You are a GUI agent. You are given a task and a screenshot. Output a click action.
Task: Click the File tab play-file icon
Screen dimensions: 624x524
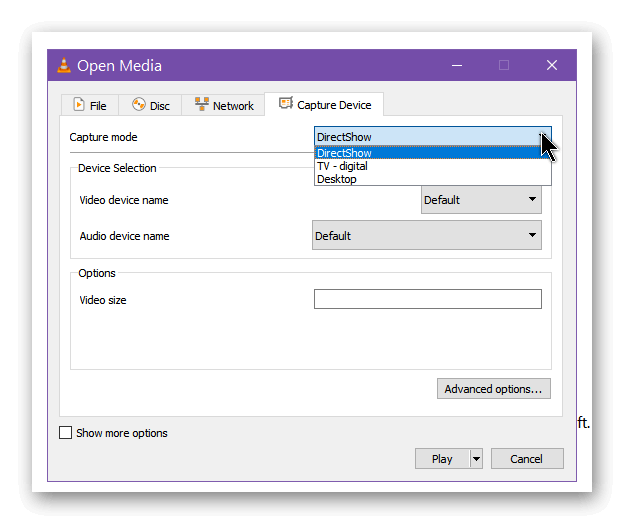[79, 105]
